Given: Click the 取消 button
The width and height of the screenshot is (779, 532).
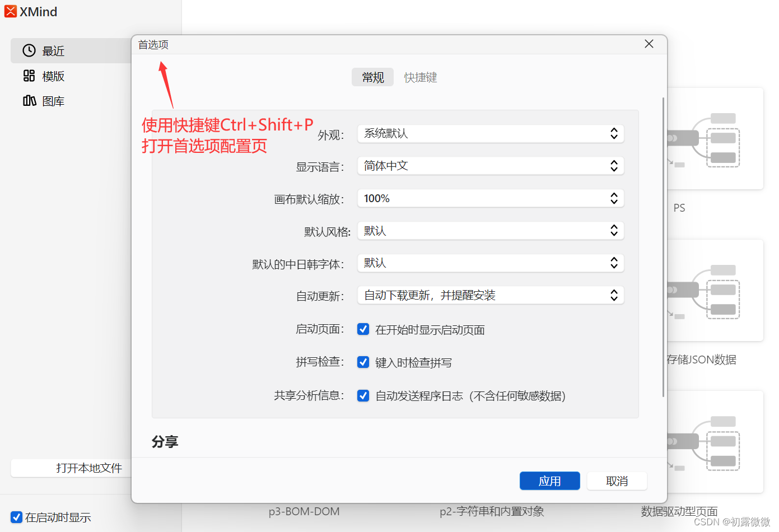Looking at the screenshot, I should pyautogui.click(x=617, y=481).
